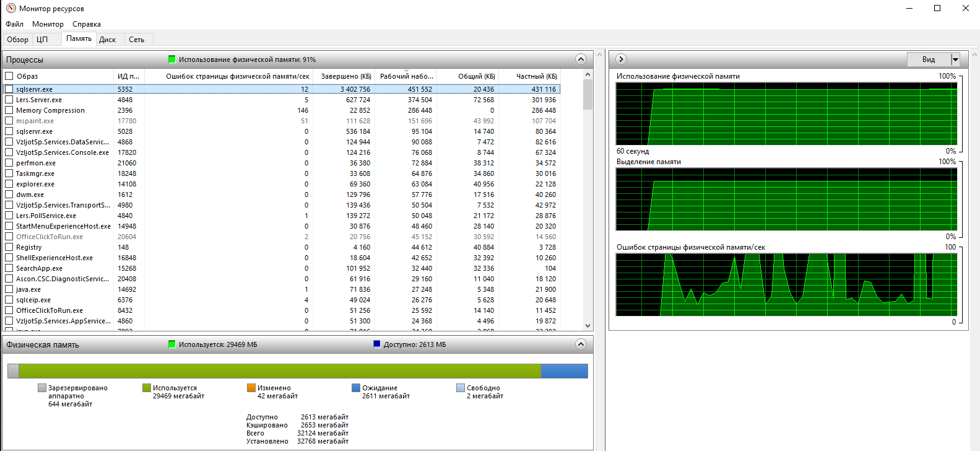
Task: Tick the checkbox for Lers.Server.exe
Action: [9, 100]
